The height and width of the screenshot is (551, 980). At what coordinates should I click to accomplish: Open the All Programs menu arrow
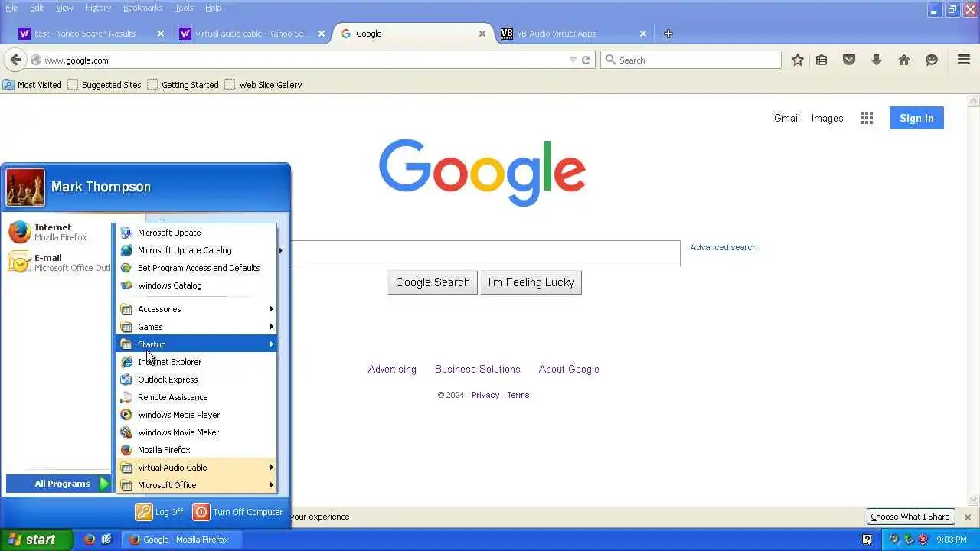coord(104,484)
